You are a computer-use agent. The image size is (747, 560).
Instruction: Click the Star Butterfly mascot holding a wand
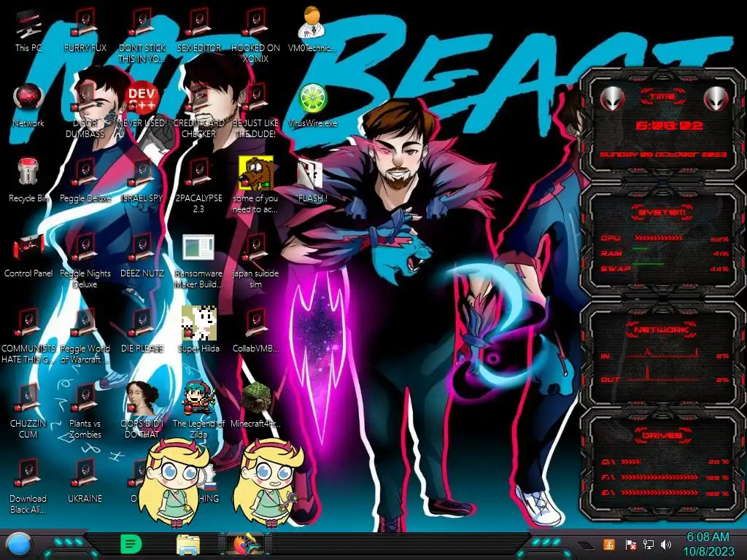(x=270, y=481)
